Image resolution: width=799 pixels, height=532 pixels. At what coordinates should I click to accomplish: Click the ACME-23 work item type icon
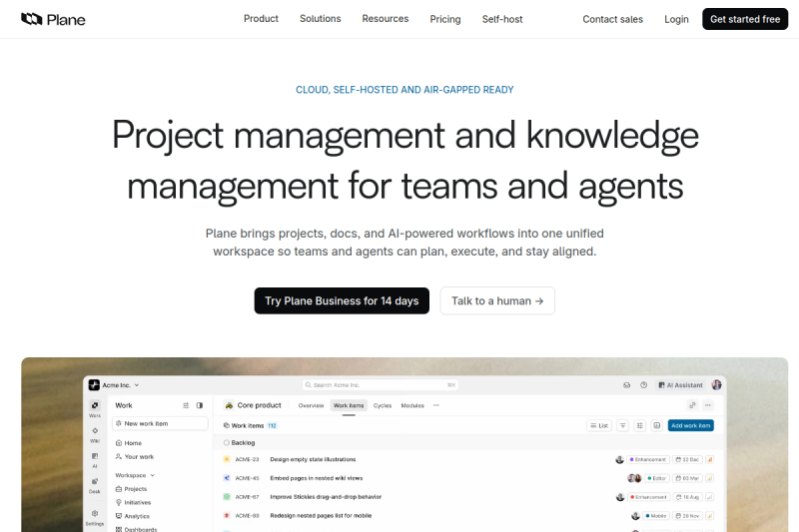227,459
